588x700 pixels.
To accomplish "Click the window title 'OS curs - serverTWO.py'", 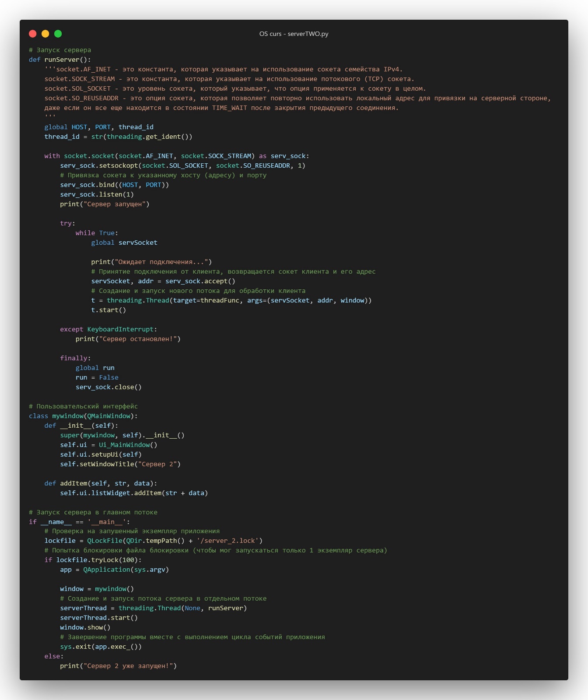I will coord(294,34).
